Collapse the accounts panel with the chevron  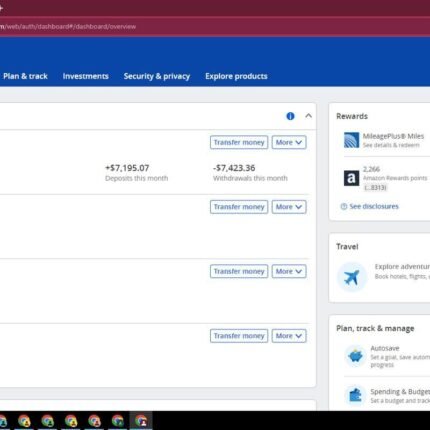pyautogui.click(x=308, y=116)
